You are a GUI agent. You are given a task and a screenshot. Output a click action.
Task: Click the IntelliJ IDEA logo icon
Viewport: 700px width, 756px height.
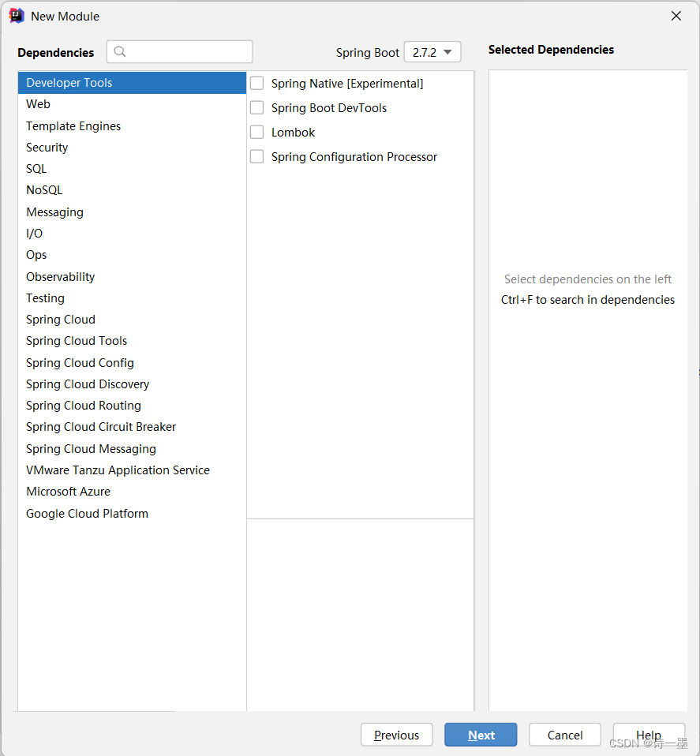[17, 16]
